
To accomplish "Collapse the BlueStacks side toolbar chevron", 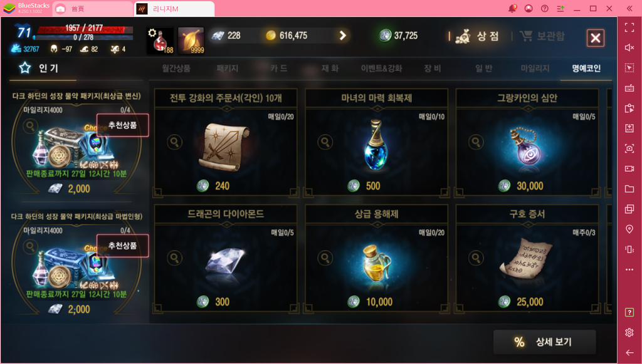I will pos(629,8).
